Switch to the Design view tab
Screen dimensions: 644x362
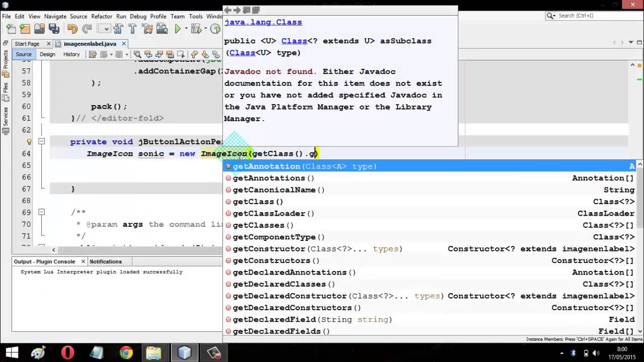[47, 54]
